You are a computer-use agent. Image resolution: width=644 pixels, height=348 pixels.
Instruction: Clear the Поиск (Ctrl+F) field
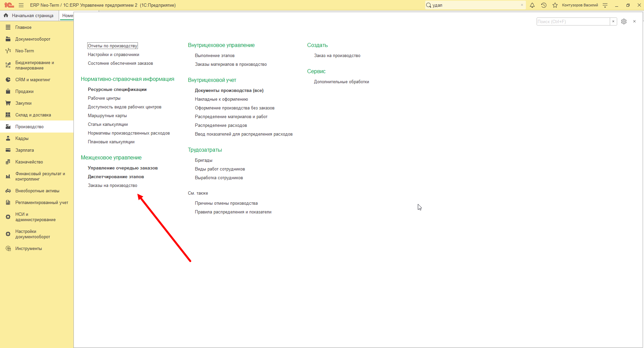click(613, 21)
